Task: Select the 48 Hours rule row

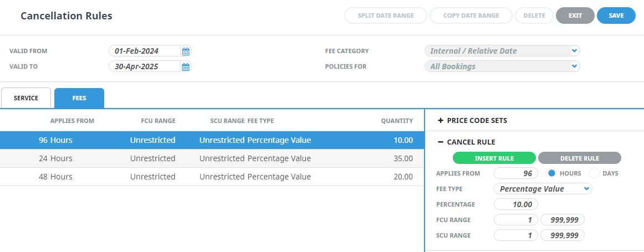Action: (212, 177)
